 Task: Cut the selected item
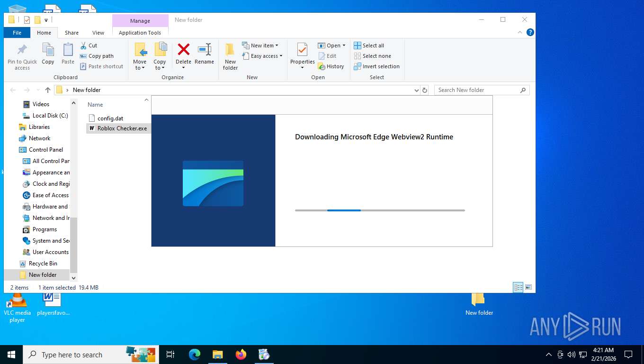(89, 45)
